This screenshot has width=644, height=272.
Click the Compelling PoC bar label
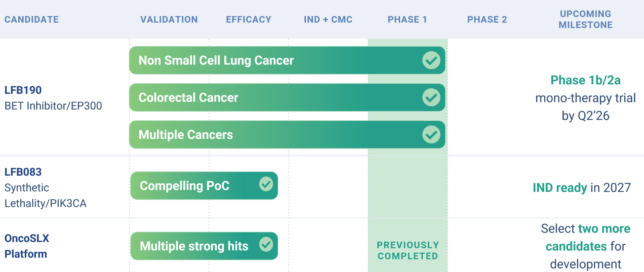pyautogui.click(x=184, y=186)
